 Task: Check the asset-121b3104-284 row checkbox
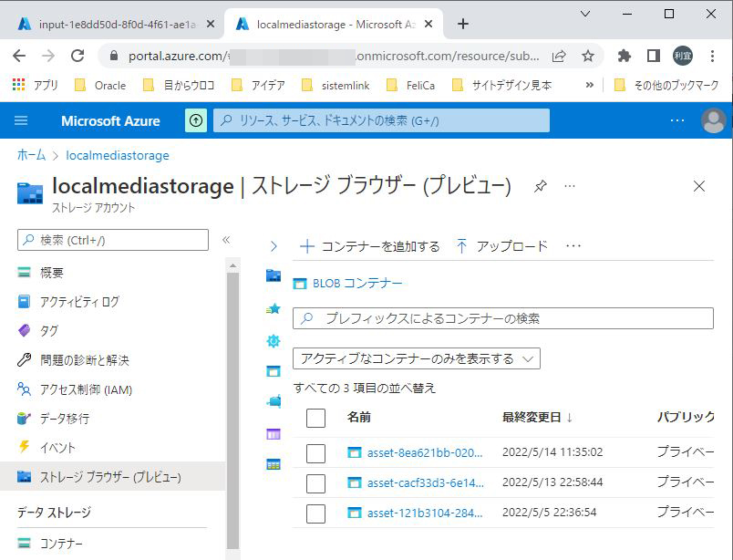(316, 513)
